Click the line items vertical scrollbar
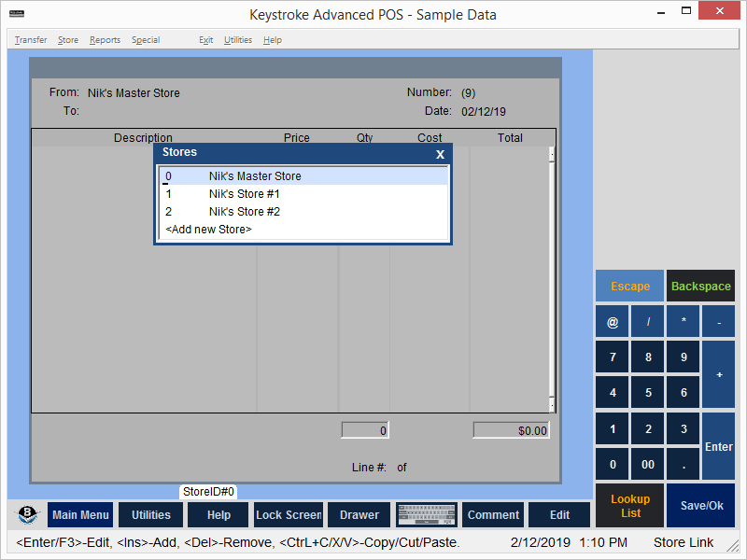747x560 pixels. pyautogui.click(x=552, y=271)
